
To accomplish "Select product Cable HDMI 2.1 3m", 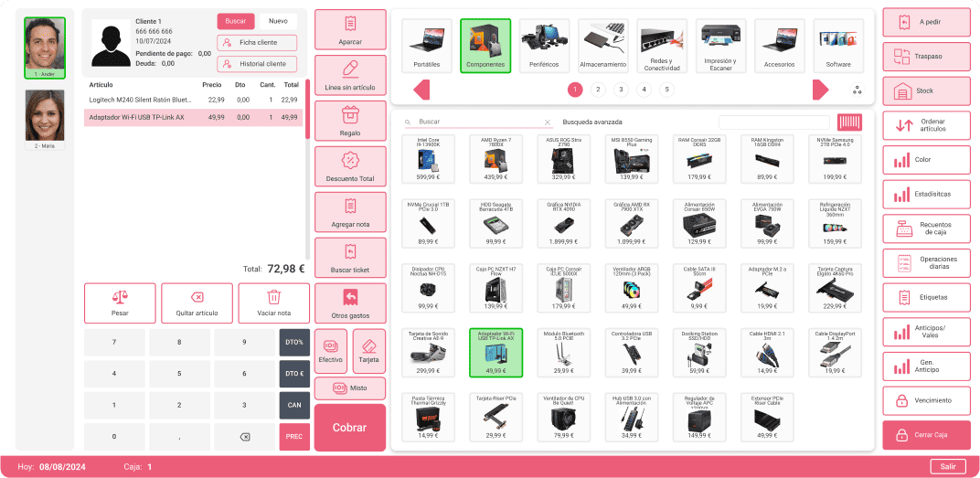I will (768, 353).
